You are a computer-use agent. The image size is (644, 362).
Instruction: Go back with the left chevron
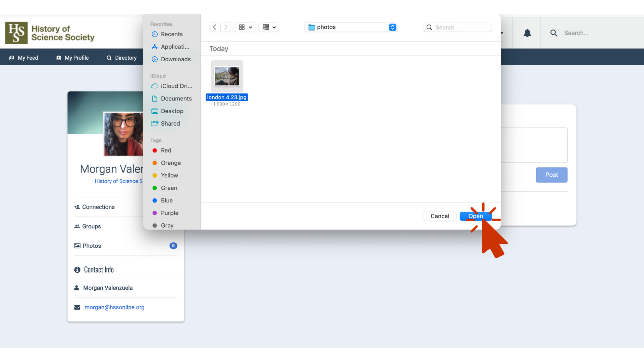215,27
